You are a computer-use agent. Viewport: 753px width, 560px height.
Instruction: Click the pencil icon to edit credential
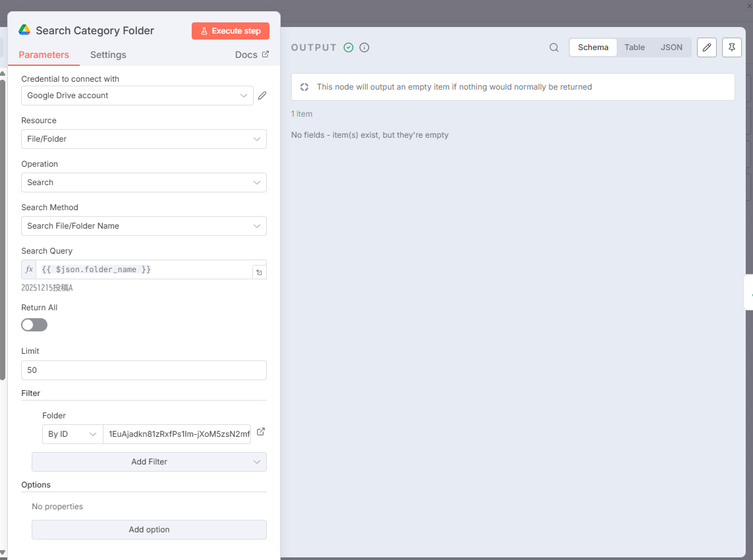pos(262,96)
